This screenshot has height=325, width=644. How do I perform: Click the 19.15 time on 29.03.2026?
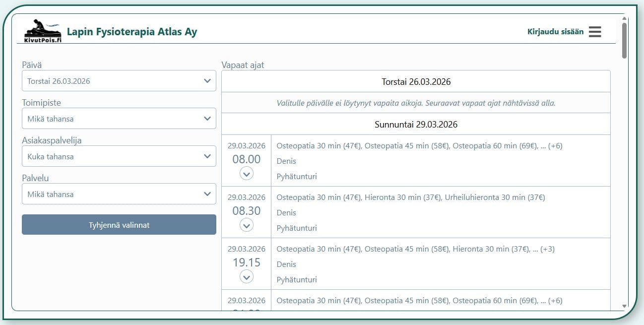tap(247, 262)
